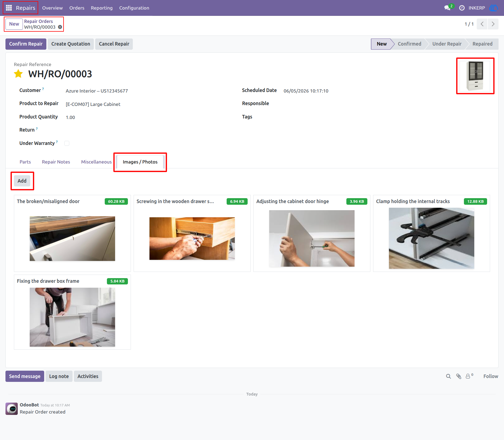Open the screwing wooden drawer photo

192,239
